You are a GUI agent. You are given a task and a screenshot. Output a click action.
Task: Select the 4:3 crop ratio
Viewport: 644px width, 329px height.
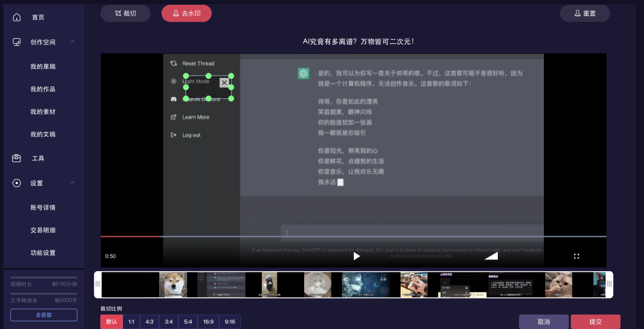coord(150,322)
